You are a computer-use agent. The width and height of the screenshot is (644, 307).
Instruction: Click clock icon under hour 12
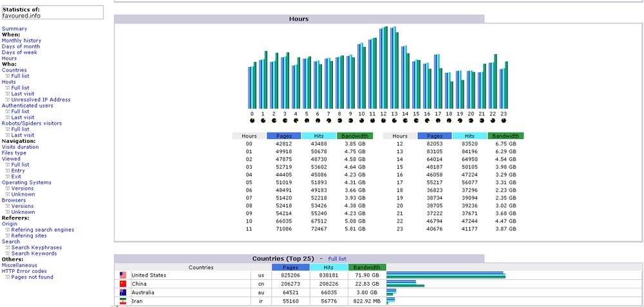(383, 120)
